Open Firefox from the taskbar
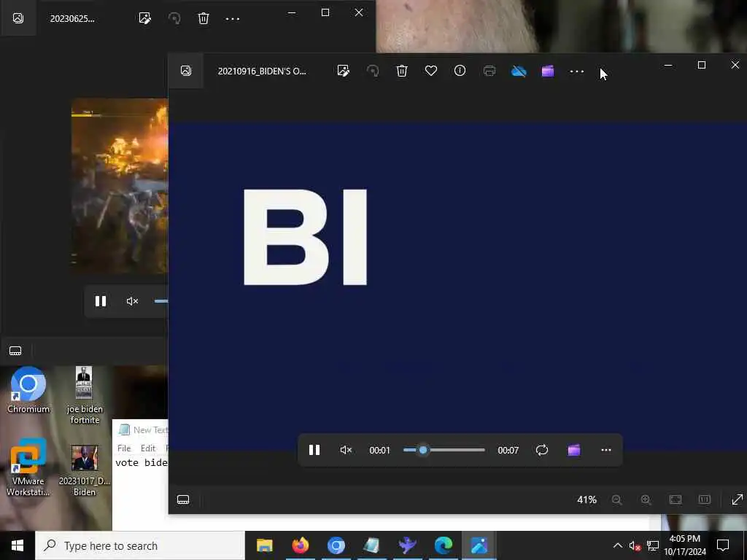The image size is (747, 560). pyautogui.click(x=300, y=545)
